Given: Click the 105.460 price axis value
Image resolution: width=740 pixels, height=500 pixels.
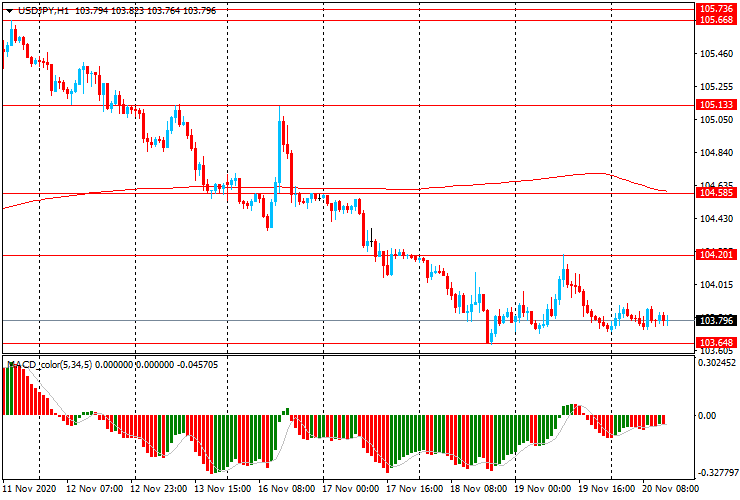Looking at the screenshot, I should [716, 54].
